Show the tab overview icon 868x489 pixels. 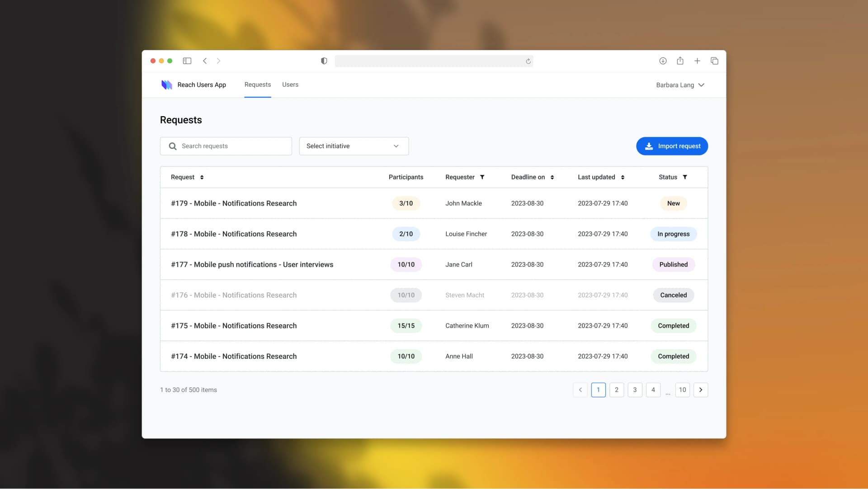coord(714,61)
